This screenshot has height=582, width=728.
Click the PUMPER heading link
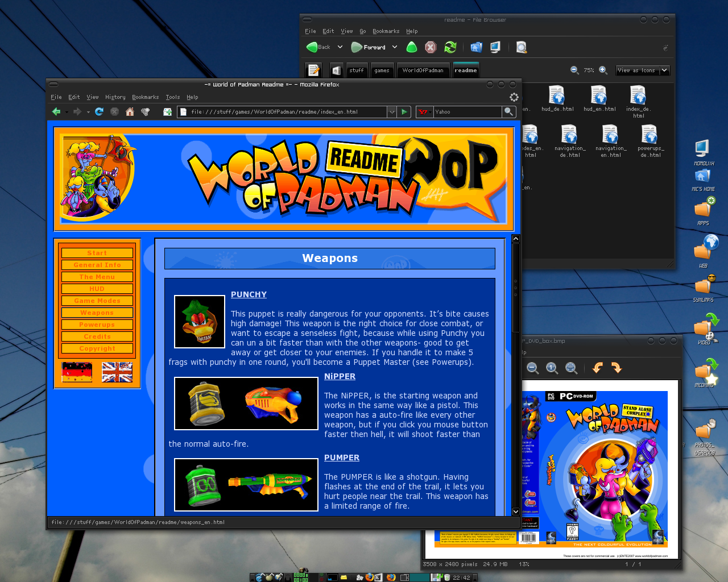click(342, 458)
